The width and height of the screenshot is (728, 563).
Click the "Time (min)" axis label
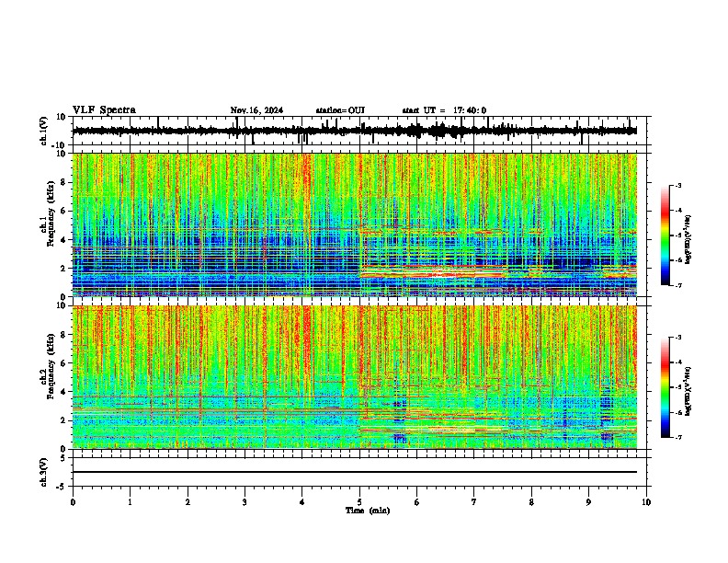(x=368, y=511)
